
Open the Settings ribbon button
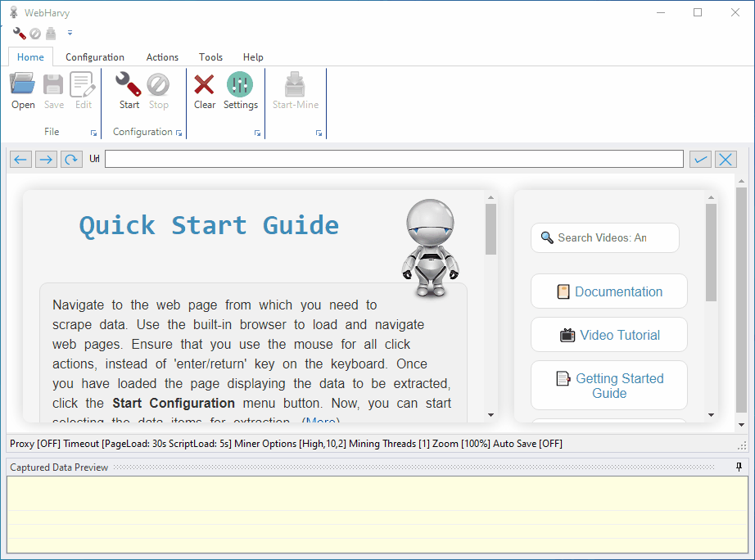pos(240,91)
